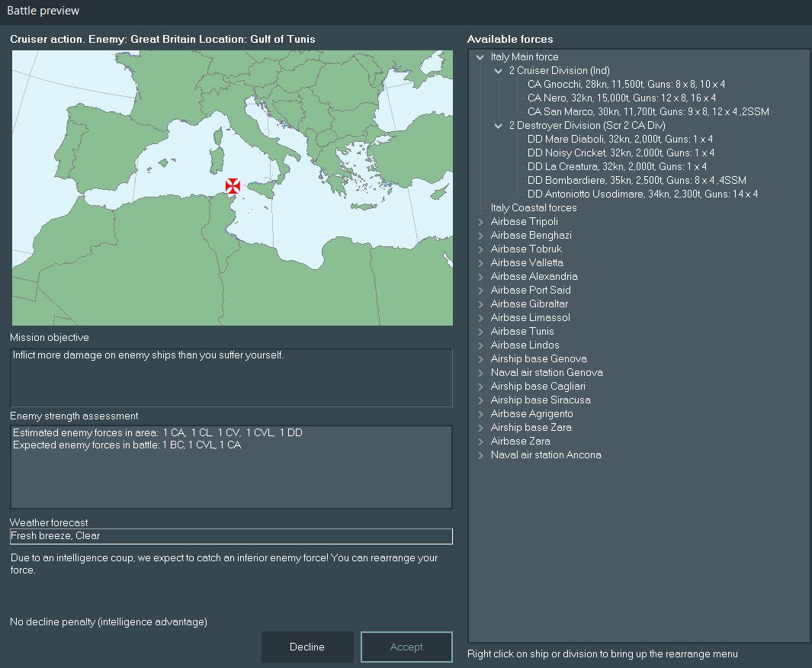Expand Airbase Gibraltar chevron
Viewport: 812px width, 668px height.
click(480, 304)
